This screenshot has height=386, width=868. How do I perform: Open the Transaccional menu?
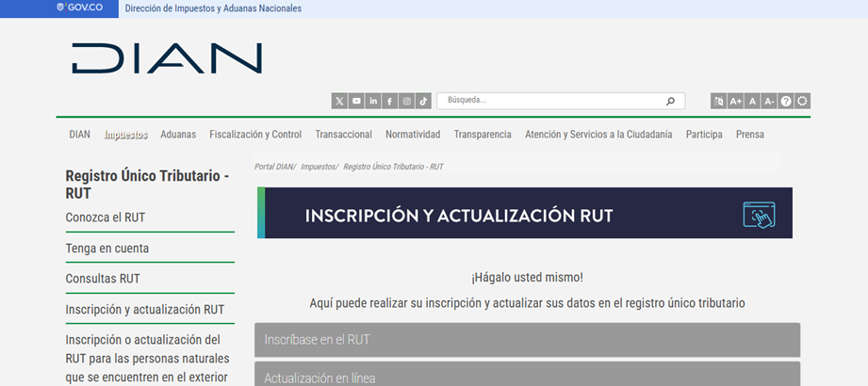tap(344, 135)
